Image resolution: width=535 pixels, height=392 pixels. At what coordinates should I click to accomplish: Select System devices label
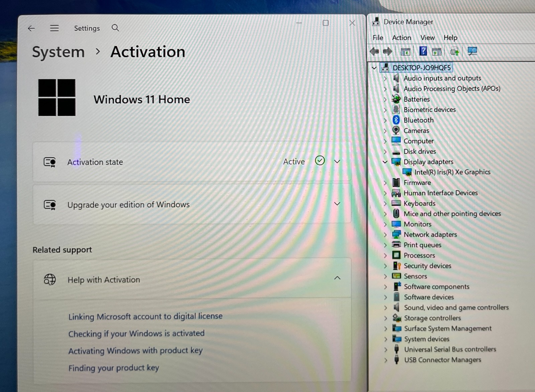point(427,339)
